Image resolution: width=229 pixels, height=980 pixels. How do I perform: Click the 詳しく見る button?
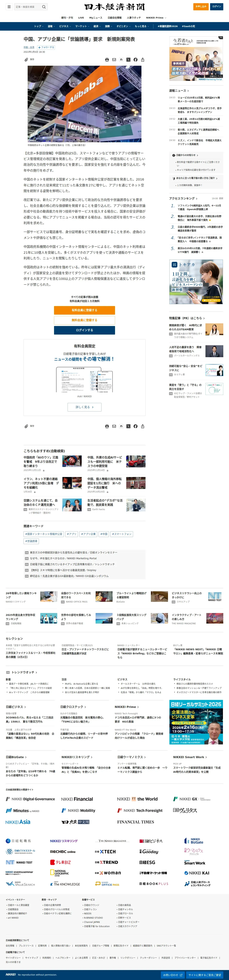pos(84,407)
